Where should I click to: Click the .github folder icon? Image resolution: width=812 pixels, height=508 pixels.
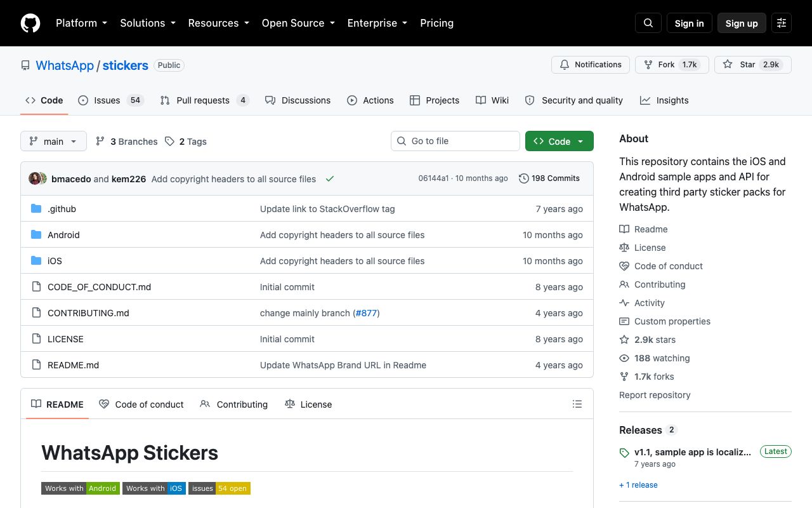click(36, 209)
